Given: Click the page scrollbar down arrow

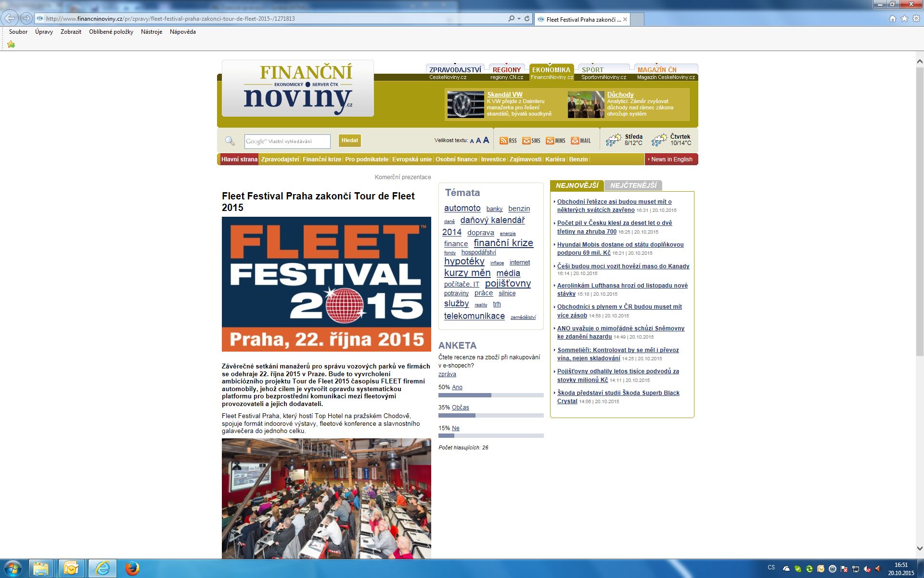Looking at the screenshot, I should coord(919,548).
